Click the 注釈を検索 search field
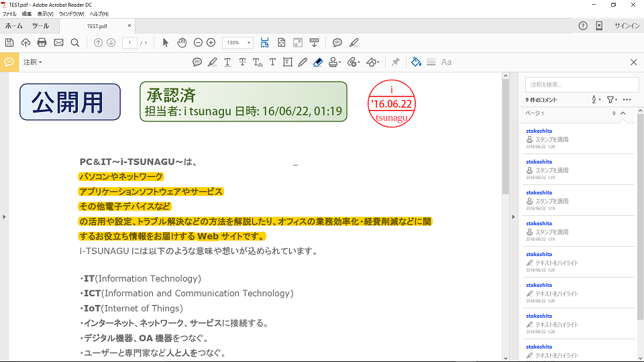Screen dimensions: 644x362 click(x=582, y=84)
